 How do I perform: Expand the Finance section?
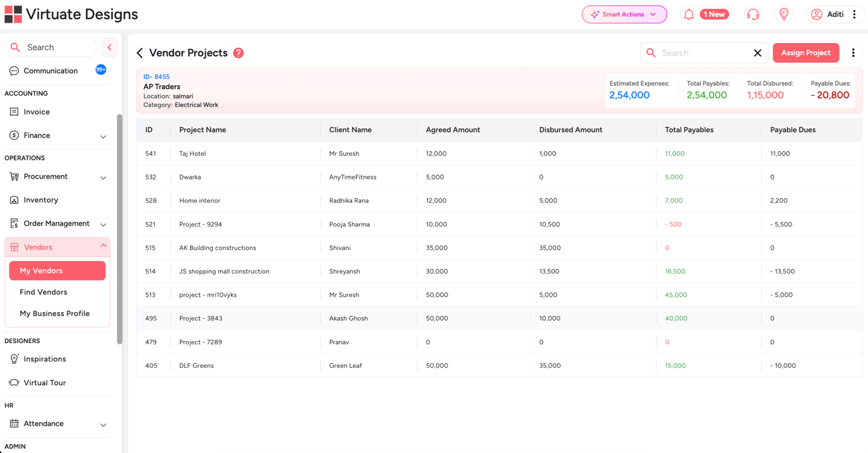pyautogui.click(x=103, y=136)
